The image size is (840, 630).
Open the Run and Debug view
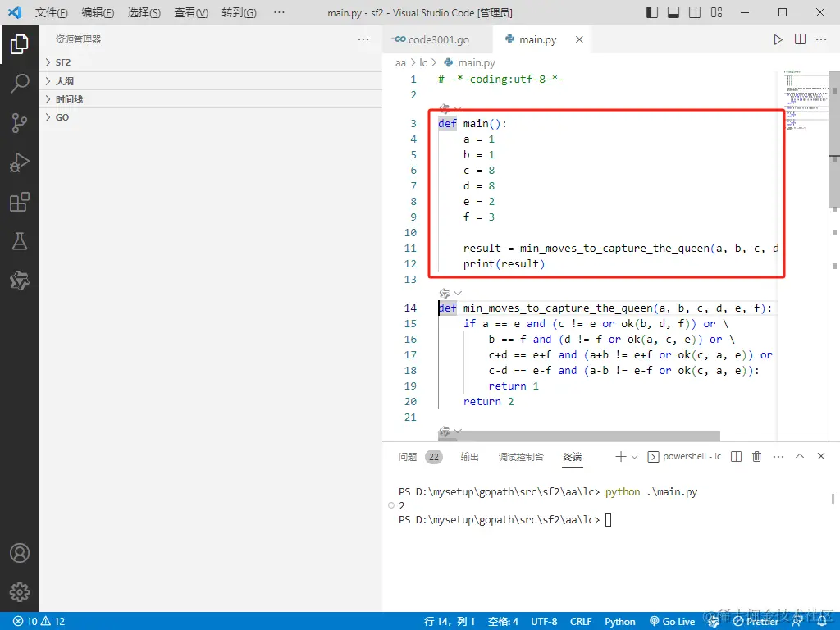(20, 163)
